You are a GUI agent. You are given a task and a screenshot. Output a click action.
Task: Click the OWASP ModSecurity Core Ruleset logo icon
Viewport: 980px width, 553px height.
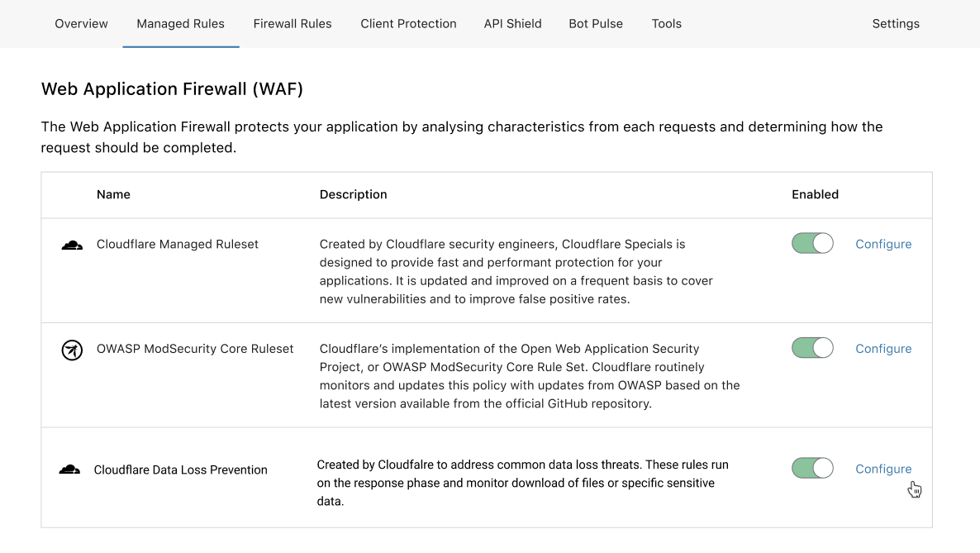[72, 350]
